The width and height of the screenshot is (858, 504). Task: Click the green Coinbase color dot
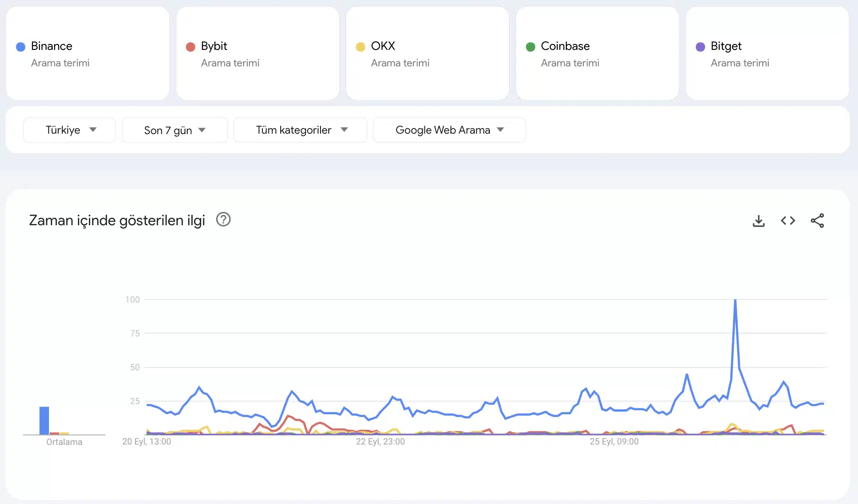(x=531, y=47)
